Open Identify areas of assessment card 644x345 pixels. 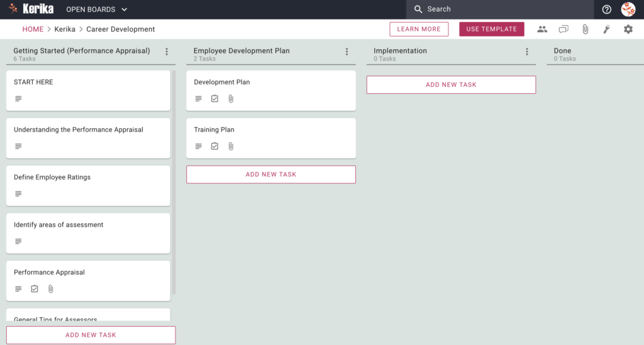[88, 233]
